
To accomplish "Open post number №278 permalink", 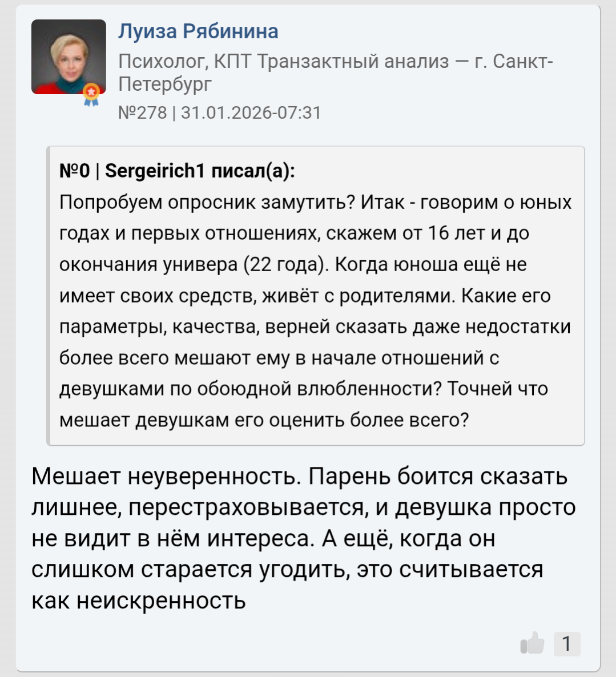I will tap(143, 112).
